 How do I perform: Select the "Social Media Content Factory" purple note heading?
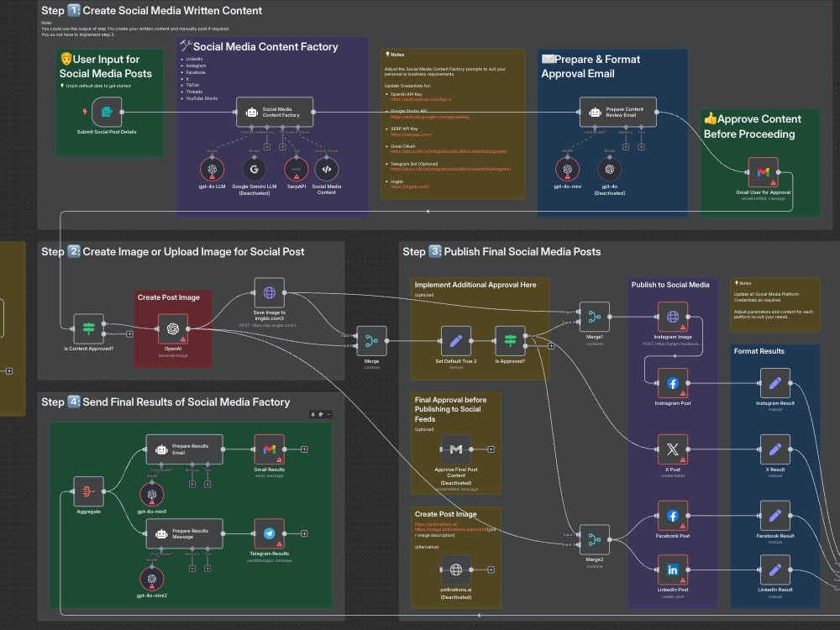260,46
